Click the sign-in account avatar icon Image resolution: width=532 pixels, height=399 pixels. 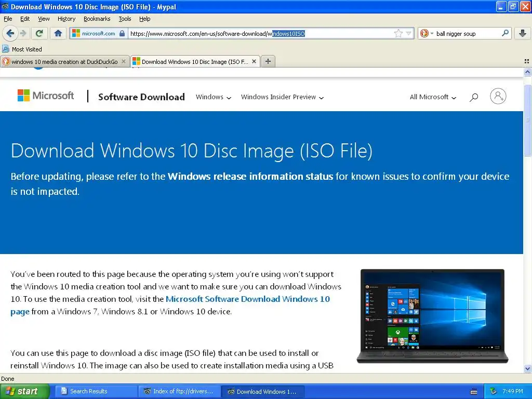[x=498, y=96]
